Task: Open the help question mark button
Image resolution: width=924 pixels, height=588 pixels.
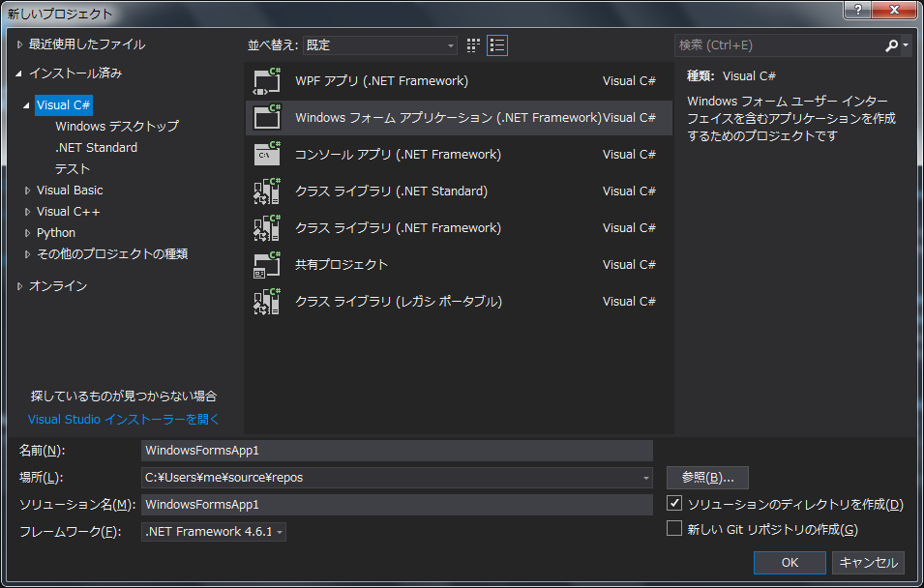Action: [858, 10]
